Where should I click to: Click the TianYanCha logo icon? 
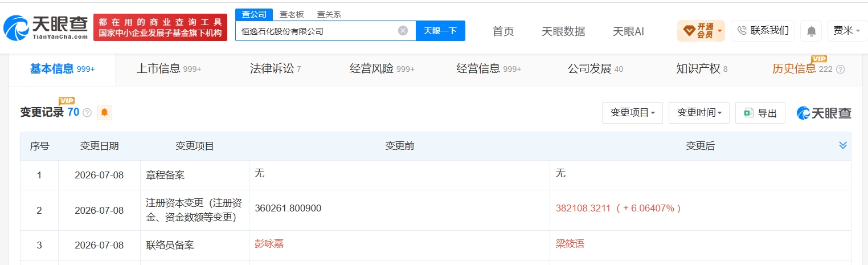[x=17, y=27]
